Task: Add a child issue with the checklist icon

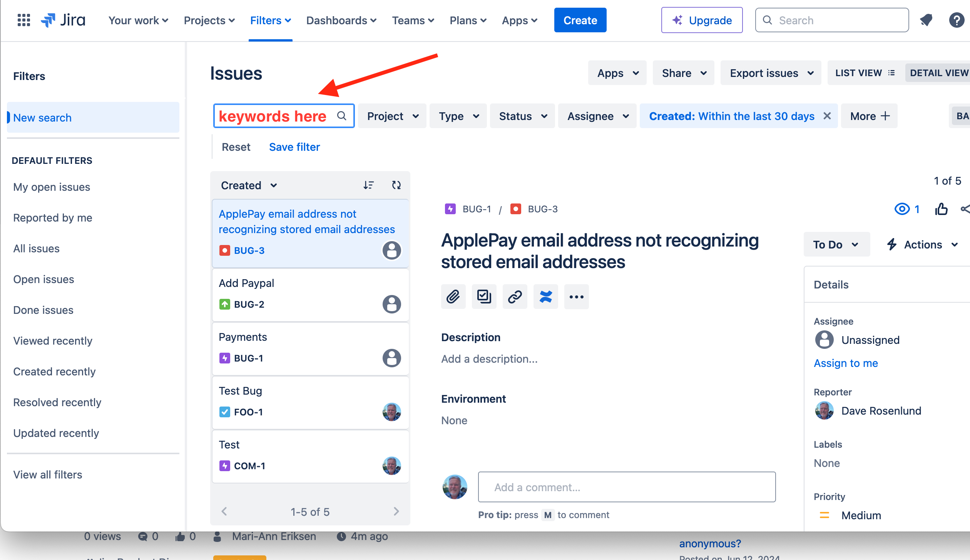Action: click(x=484, y=296)
